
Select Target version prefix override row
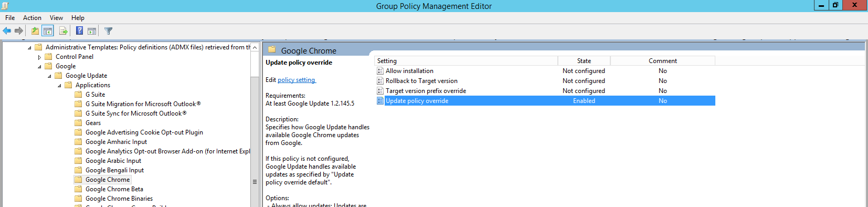pyautogui.click(x=545, y=91)
